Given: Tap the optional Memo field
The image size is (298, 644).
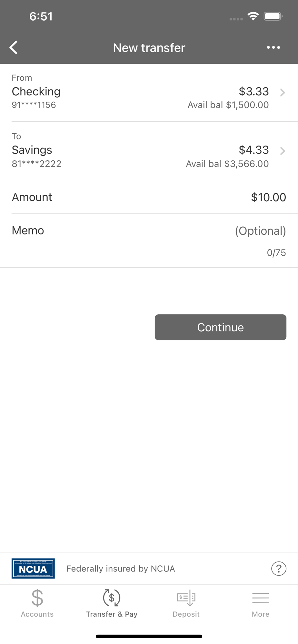Looking at the screenshot, I should pos(260,231).
